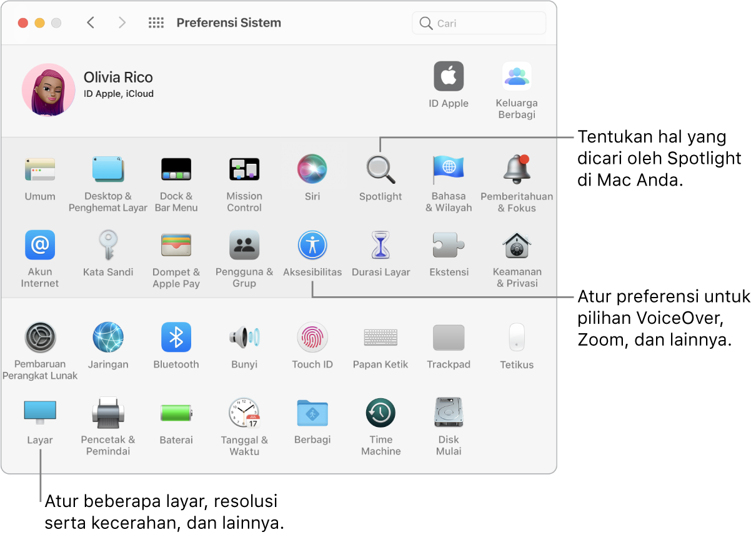The height and width of the screenshot is (537, 756).
Task: Go back with the back arrow
Action: coord(91,23)
